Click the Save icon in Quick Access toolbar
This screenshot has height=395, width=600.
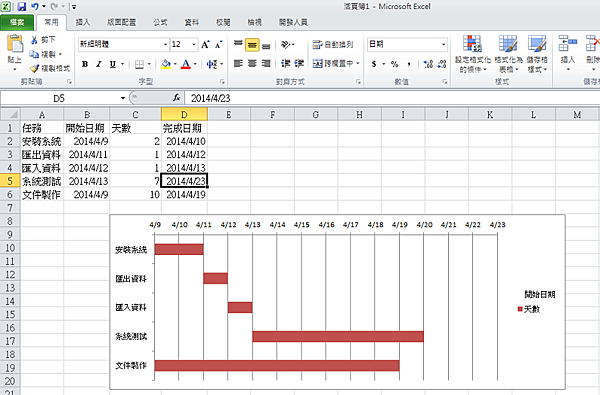coord(21,6)
